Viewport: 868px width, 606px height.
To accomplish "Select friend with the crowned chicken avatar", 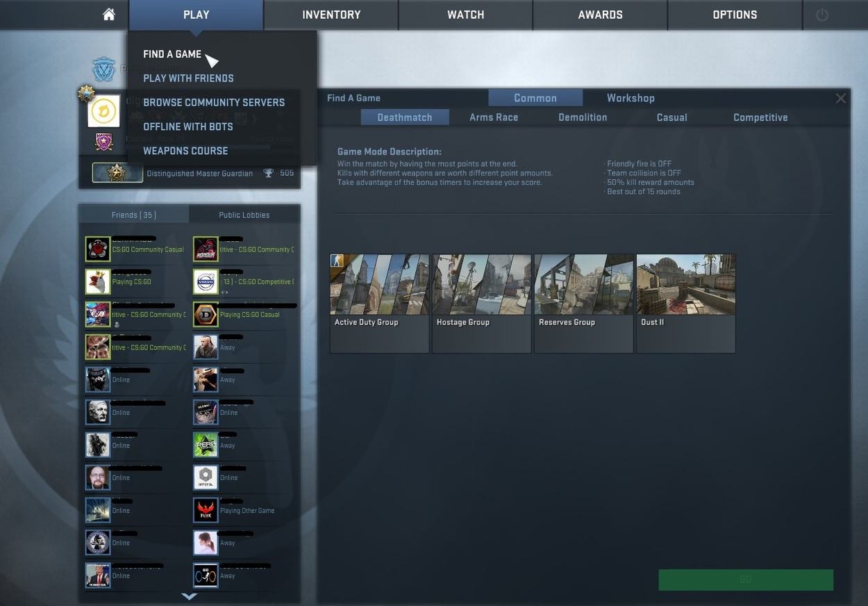I will pyautogui.click(x=98, y=281).
